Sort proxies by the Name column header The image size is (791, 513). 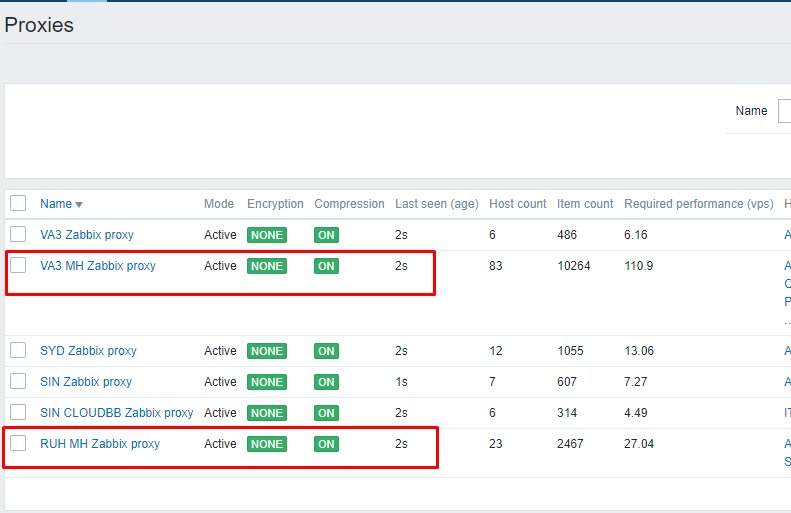(x=56, y=204)
